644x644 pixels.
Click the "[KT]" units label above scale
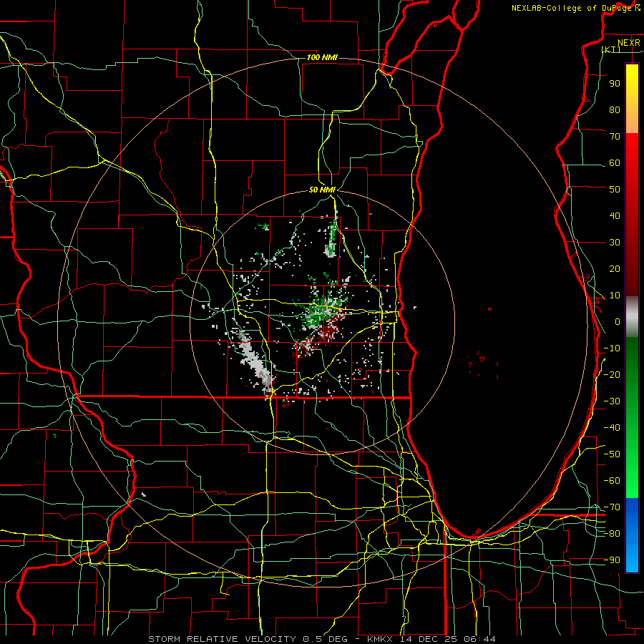point(611,49)
